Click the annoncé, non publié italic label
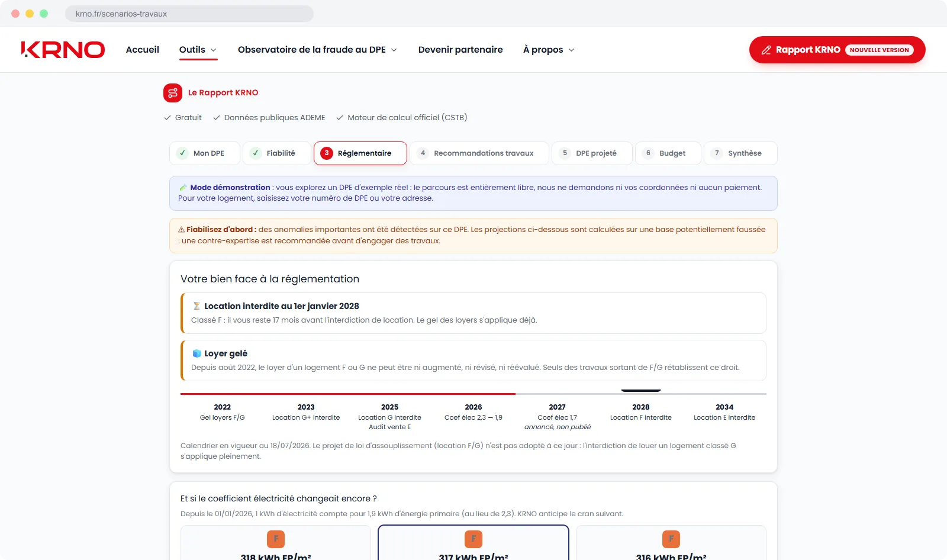 558,427
